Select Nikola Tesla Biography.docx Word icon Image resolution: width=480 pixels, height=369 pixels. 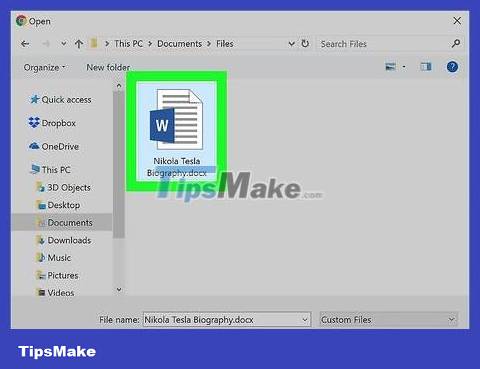[176, 119]
